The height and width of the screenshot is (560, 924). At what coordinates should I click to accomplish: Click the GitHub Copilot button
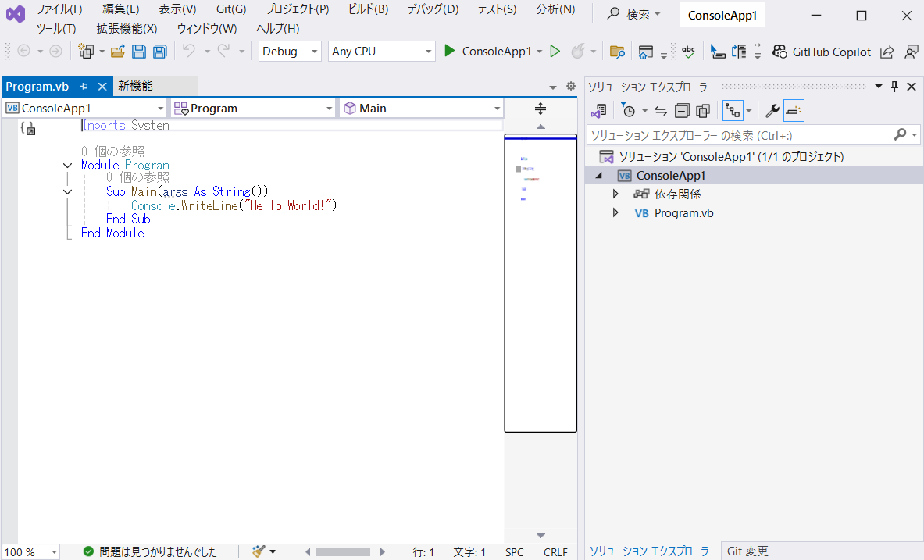[x=822, y=52]
